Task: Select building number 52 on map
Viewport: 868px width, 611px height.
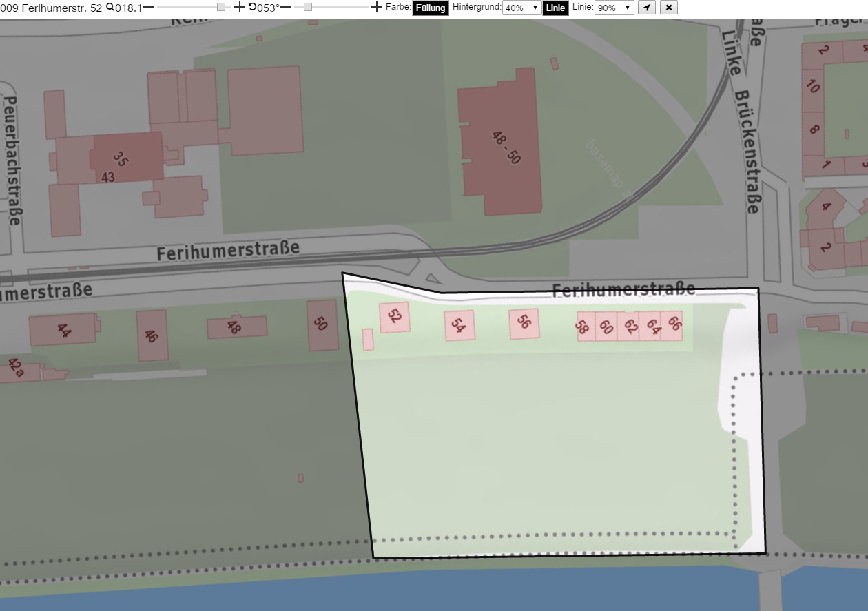Action: (395, 317)
